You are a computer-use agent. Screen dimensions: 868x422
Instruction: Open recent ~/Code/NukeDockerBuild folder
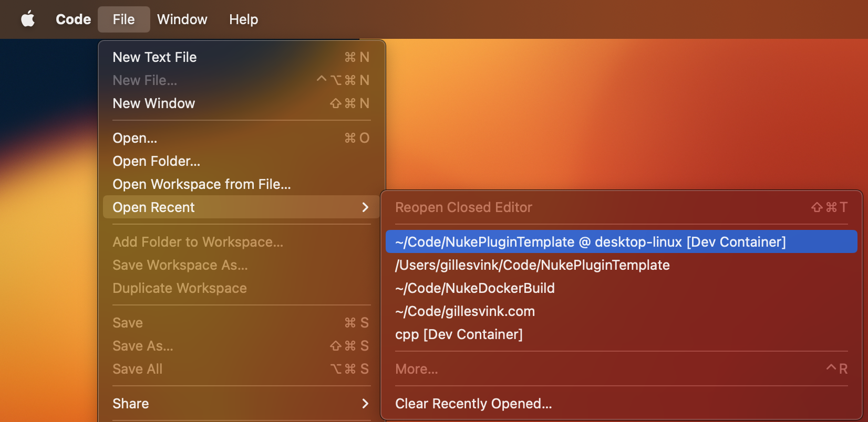coord(474,288)
